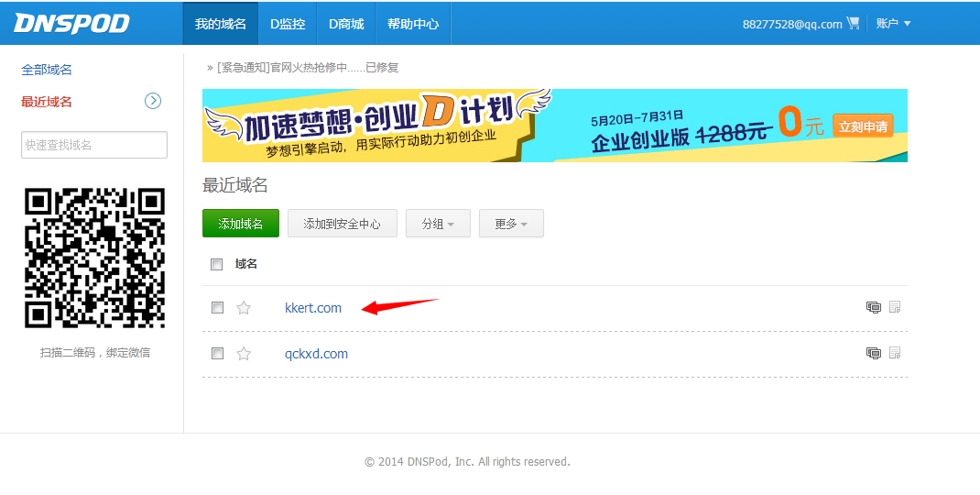Click the 创业D计划 promotional banner
The height and width of the screenshot is (495, 980).
click(554, 126)
